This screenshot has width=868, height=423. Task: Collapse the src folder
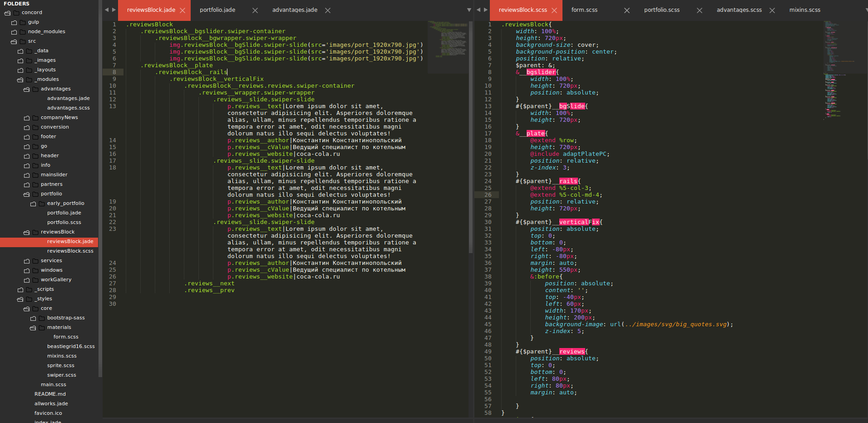click(x=14, y=41)
